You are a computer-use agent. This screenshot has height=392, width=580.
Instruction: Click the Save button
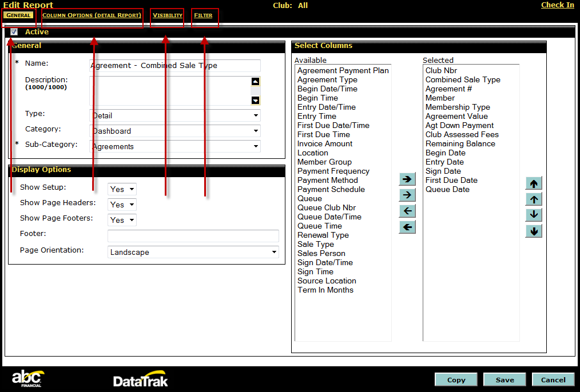click(x=504, y=380)
